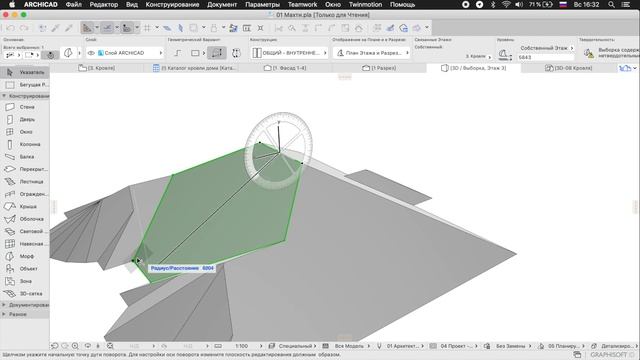Open the Вся Модель dropdown in status bar
Screen dimensions: 640x360
353,346
